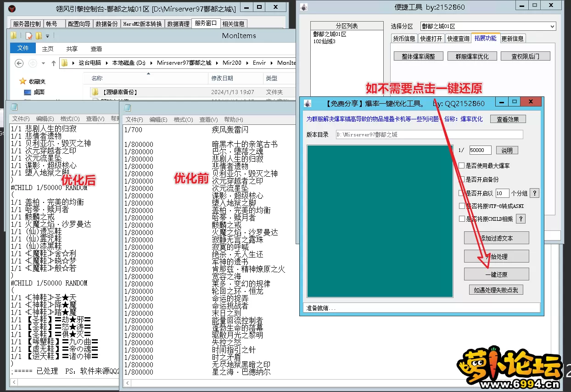Click the 如遇处理失败点我 button
Screen dimensions: 571x392
click(496, 290)
